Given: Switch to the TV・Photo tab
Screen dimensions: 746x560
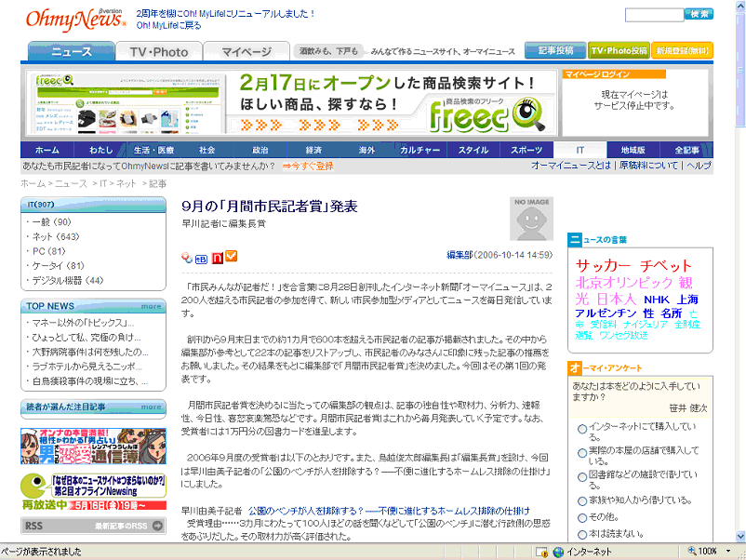Looking at the screenshot, I should pos(158,52).
